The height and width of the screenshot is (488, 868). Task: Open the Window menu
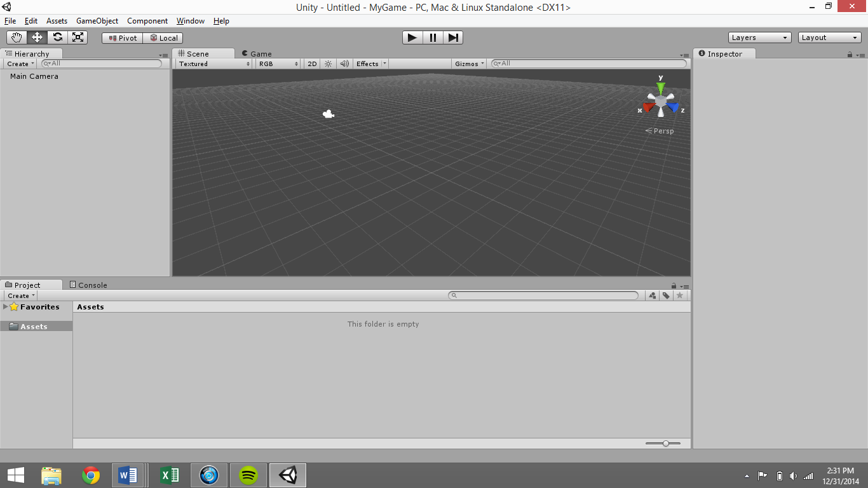[x=191, y=21]
